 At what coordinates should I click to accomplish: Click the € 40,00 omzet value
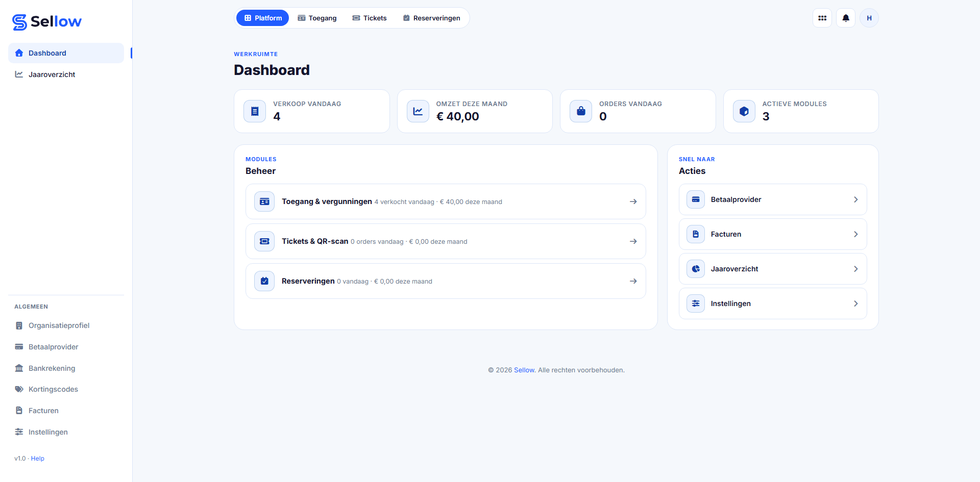pyautogui.click(x=458, y=116)
